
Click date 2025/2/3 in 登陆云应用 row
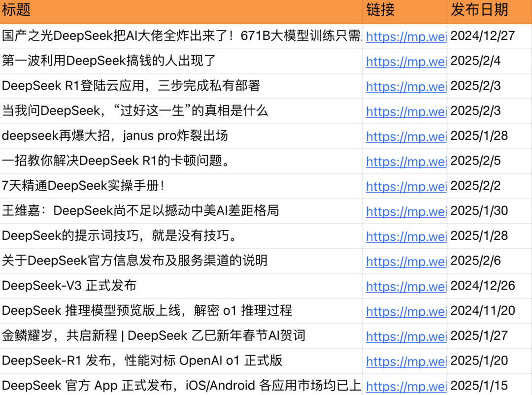(x=475, y=86)
